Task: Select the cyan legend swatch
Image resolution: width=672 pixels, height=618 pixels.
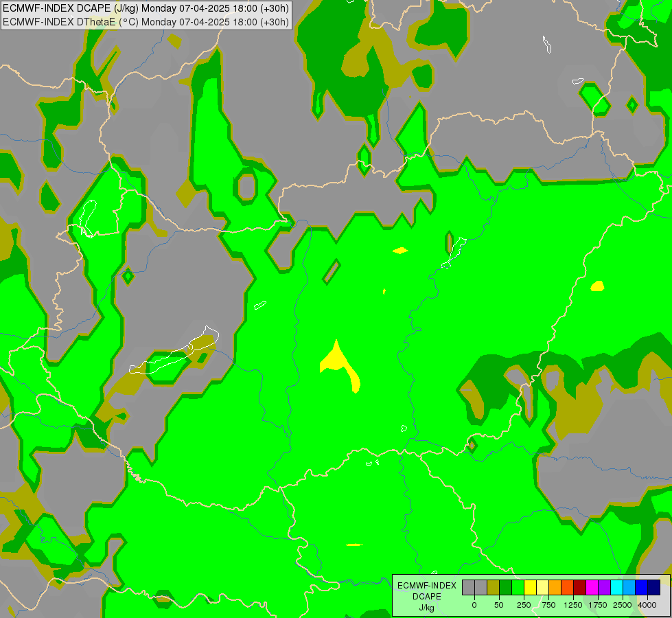Action: pyautogui.click(x=617, y=588)
